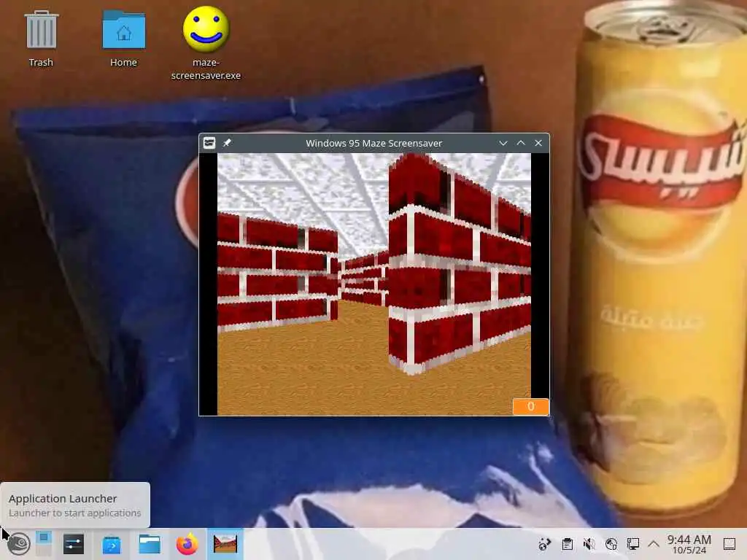Maximize the Maze Screensaver window
Viewport: 747px width, 560px height.
521,143
